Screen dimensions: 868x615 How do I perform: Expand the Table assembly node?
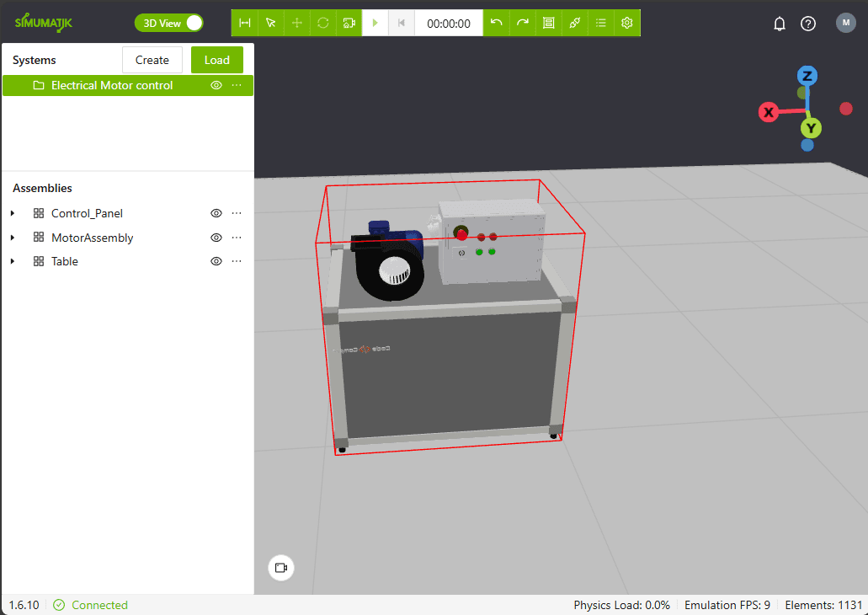coord(13,261)
